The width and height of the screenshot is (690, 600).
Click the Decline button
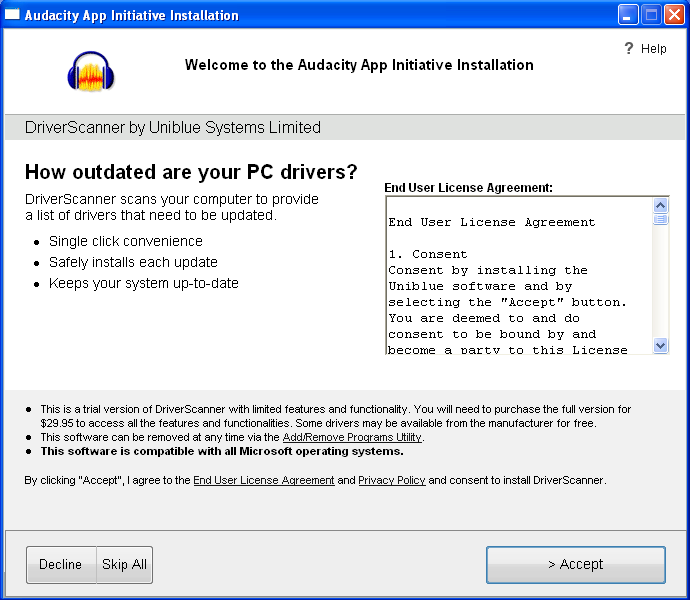click(61, 565)
